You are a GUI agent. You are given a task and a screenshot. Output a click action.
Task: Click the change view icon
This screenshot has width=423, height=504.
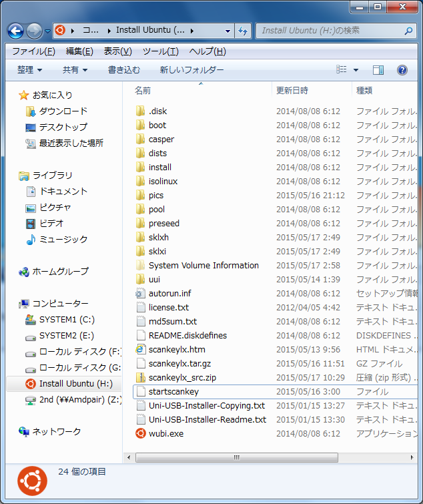(x=342, y=69)
